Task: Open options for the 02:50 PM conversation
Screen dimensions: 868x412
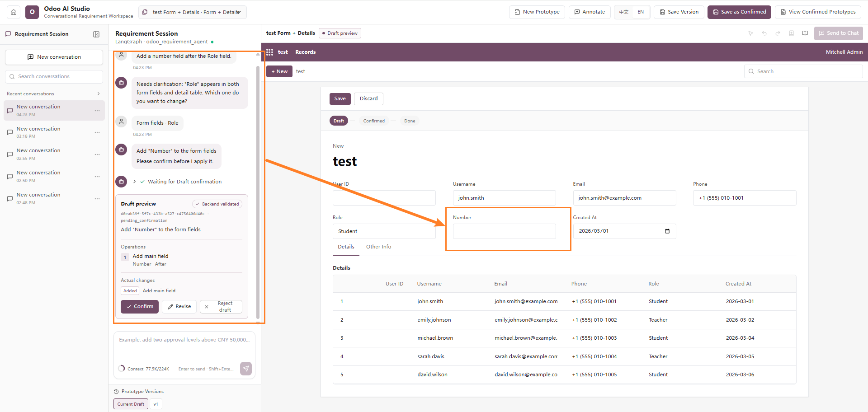Action: [x=97, y=177]
